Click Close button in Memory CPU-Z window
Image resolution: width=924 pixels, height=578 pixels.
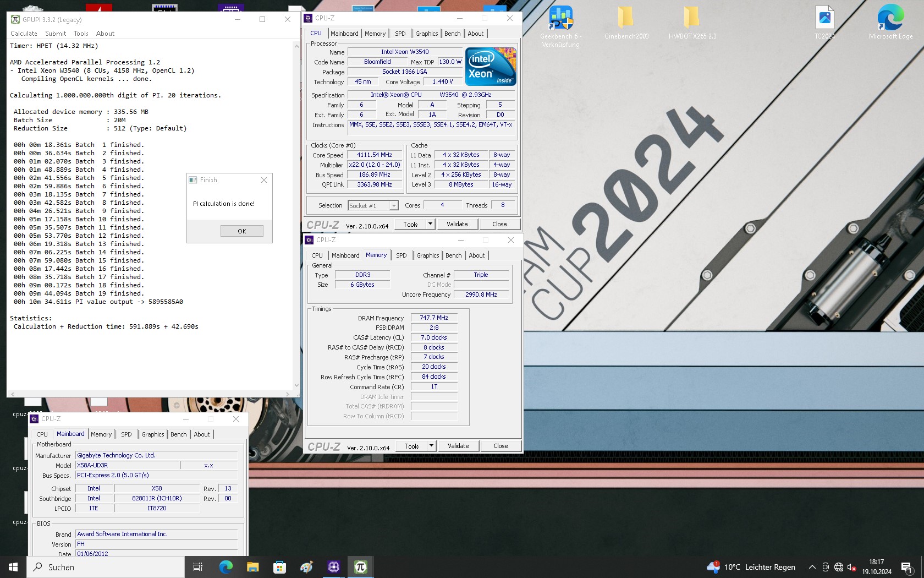coord(501,446)
